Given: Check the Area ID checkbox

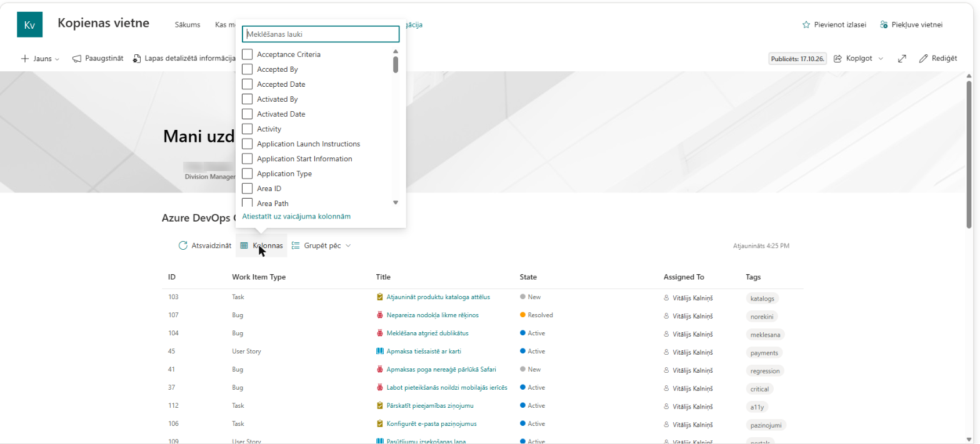Looking at the screenshot, I should click(x=247, y=189).
